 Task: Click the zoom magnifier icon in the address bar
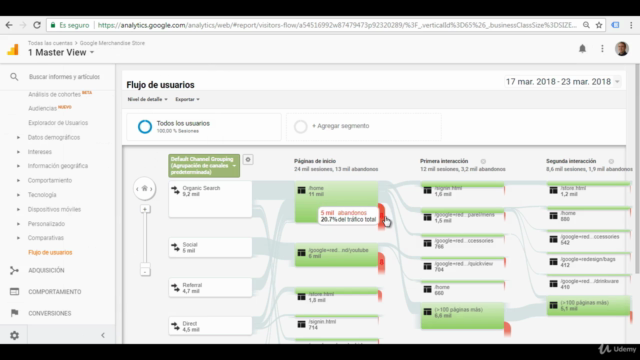coord(586,25)
